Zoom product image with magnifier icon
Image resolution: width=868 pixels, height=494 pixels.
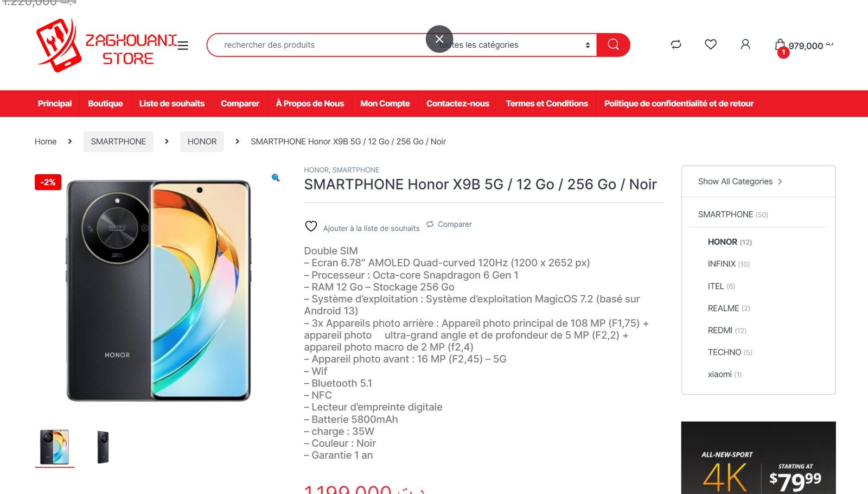click(x=276, y=178)
